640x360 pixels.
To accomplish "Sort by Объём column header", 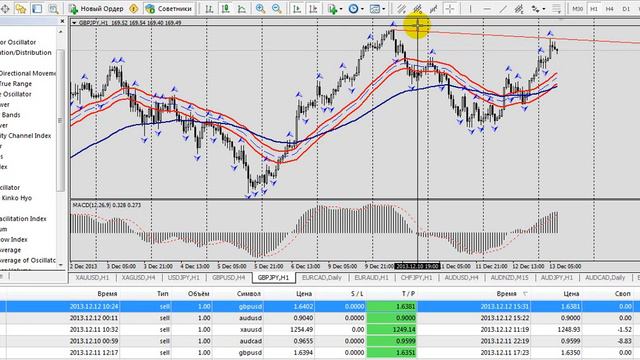I will (x=199, y=294).
